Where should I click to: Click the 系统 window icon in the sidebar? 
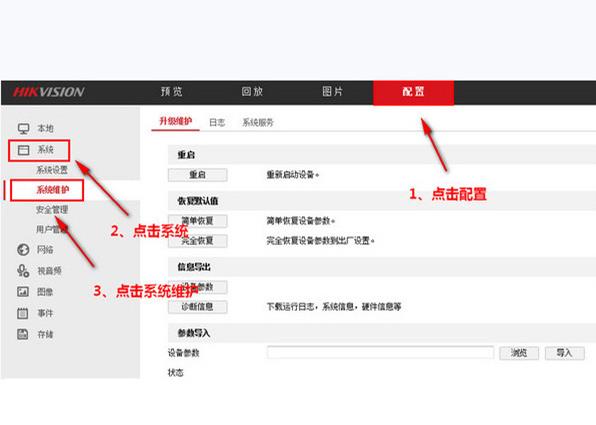24,150
